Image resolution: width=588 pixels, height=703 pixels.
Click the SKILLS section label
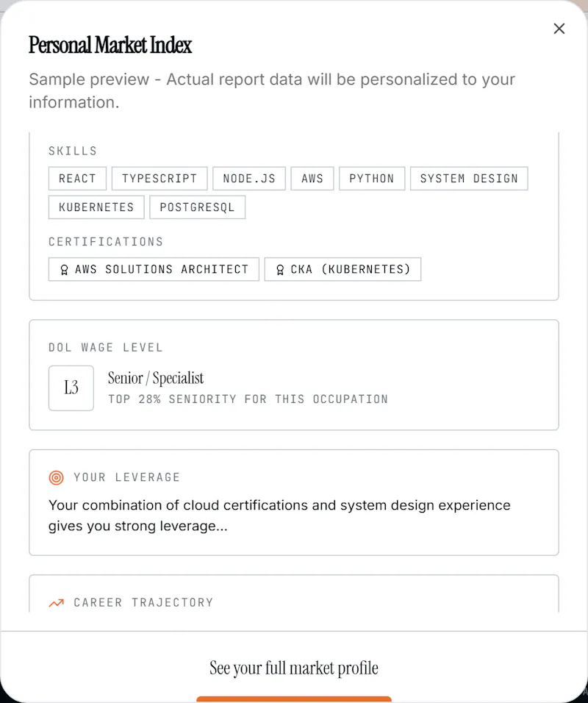pyautogui.click(x=73, y=151)
